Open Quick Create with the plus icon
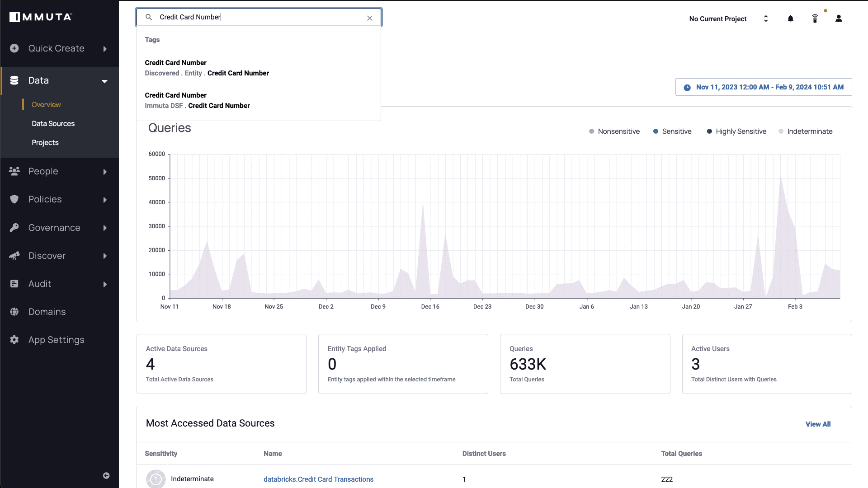Image resolution: width=868 pixels, height=488 pixels. [x=14, y=48]
